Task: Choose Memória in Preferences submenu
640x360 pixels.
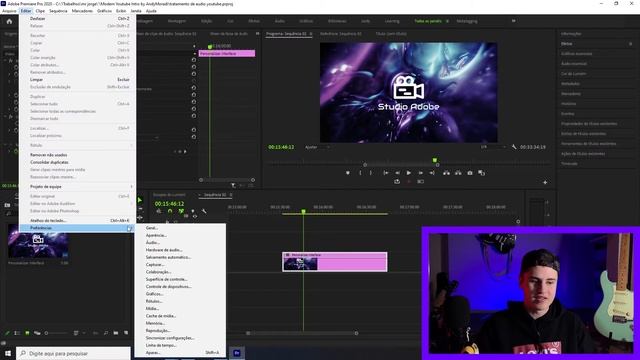Action: (x=180, y=323)
